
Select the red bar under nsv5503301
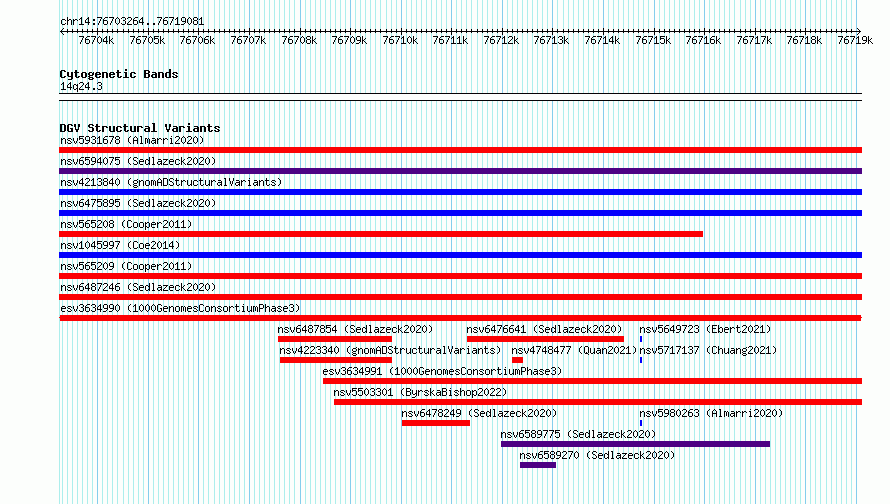[x=598, y=402]
